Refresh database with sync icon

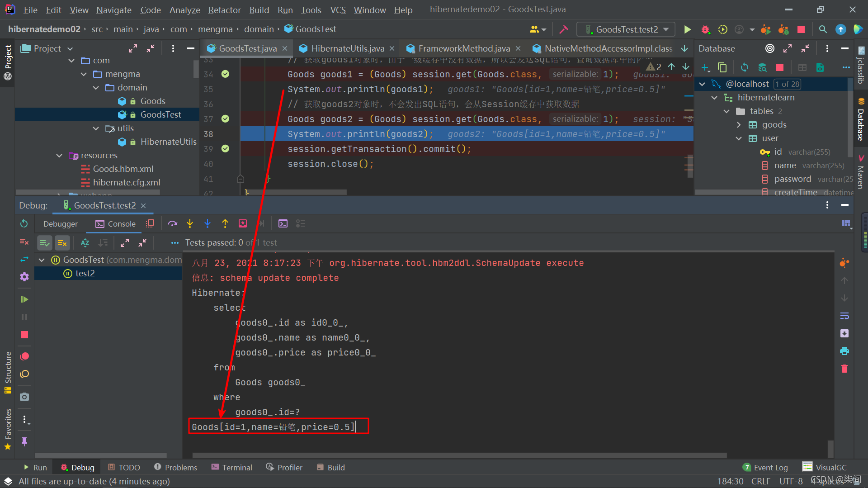pyautogui.click(x=745, y=68)
